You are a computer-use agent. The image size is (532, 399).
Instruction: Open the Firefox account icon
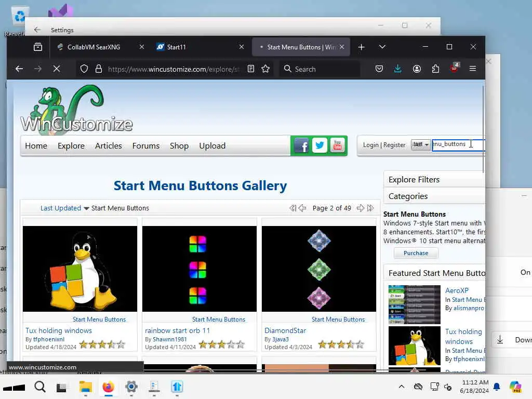coord(417,69)
